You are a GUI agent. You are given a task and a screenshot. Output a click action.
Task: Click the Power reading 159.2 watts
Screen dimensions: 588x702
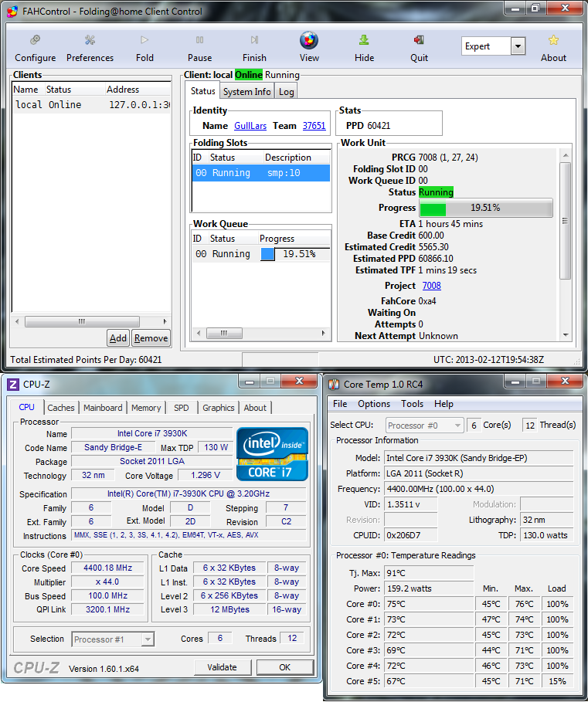click(429, 588)
